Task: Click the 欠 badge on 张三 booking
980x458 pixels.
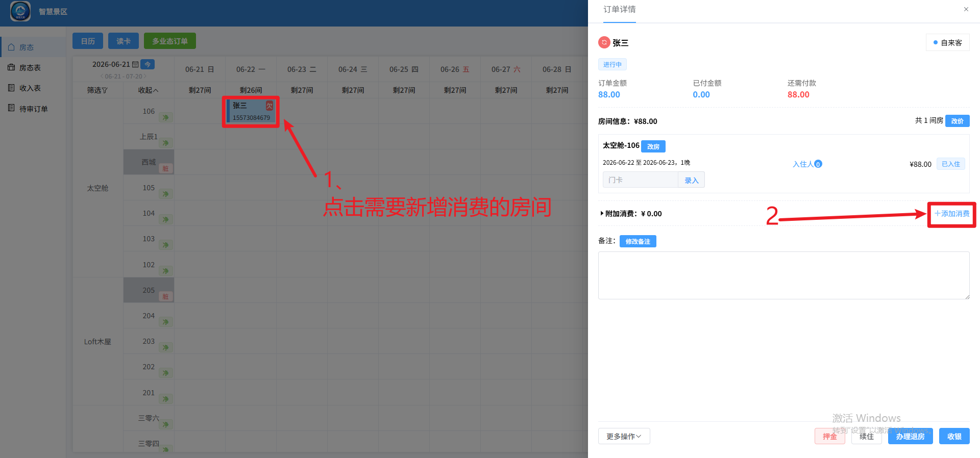Action: pos(269,106)
